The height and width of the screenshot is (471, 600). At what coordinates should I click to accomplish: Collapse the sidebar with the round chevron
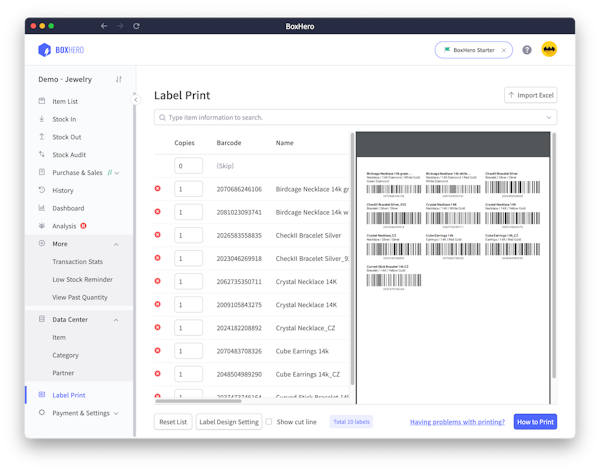(135, 100)
